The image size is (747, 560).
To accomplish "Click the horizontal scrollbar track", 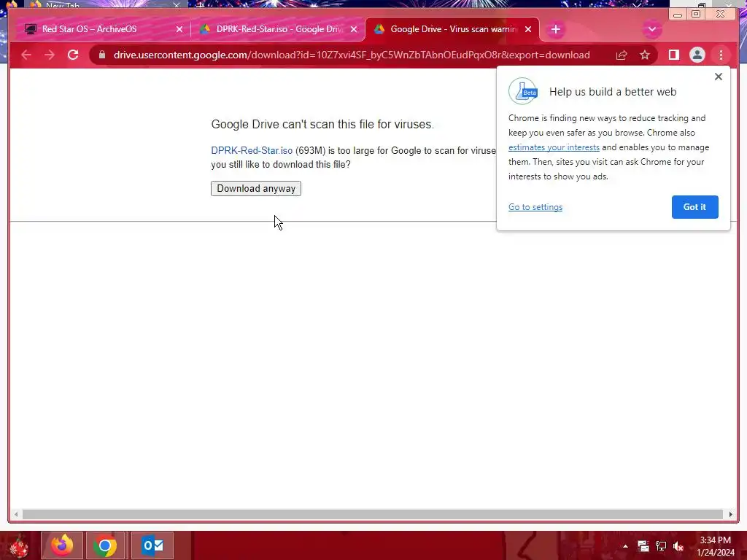I will (x=373, y=514).
